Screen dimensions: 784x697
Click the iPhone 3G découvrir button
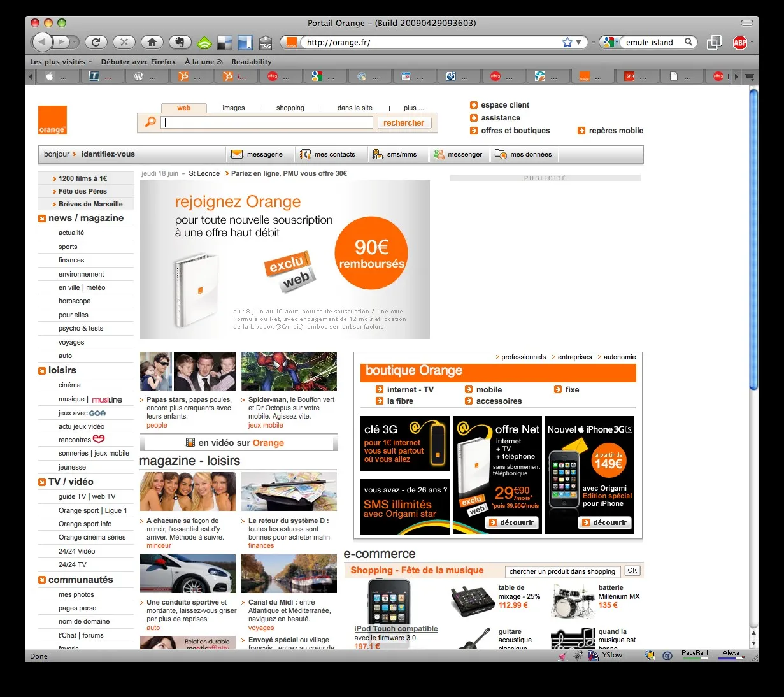click(605, 522)
